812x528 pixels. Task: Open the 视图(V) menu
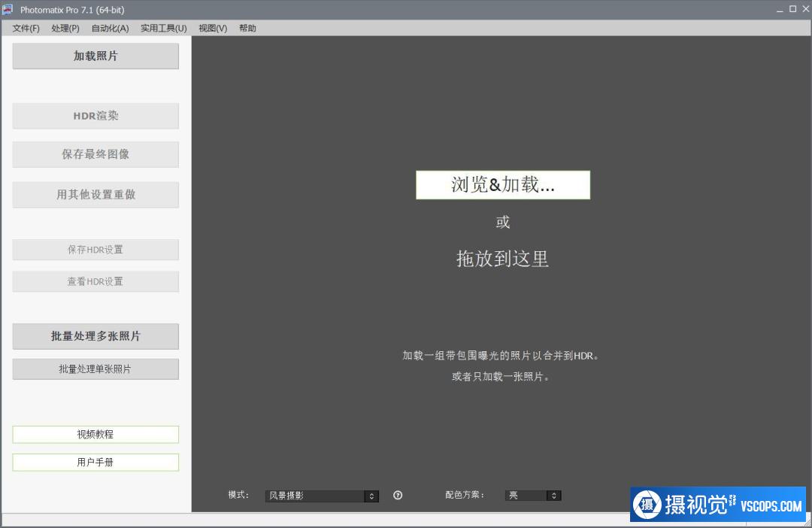[213, 28]
